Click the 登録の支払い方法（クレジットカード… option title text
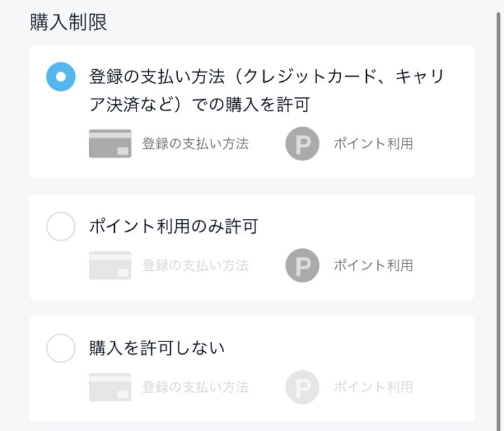 (x=267, y=90)
